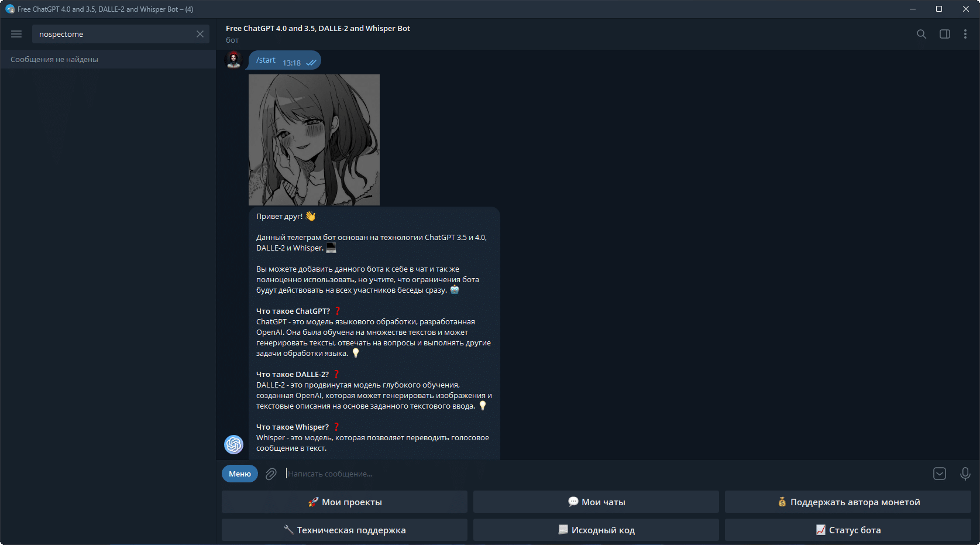Click the user avatar next to /start
This screenshot has height=545, width=980.
click(233, 60)
